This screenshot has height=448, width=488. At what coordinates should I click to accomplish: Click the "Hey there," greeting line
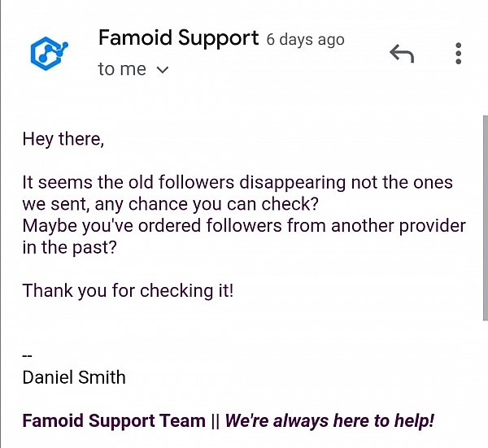tap(63, 139)
